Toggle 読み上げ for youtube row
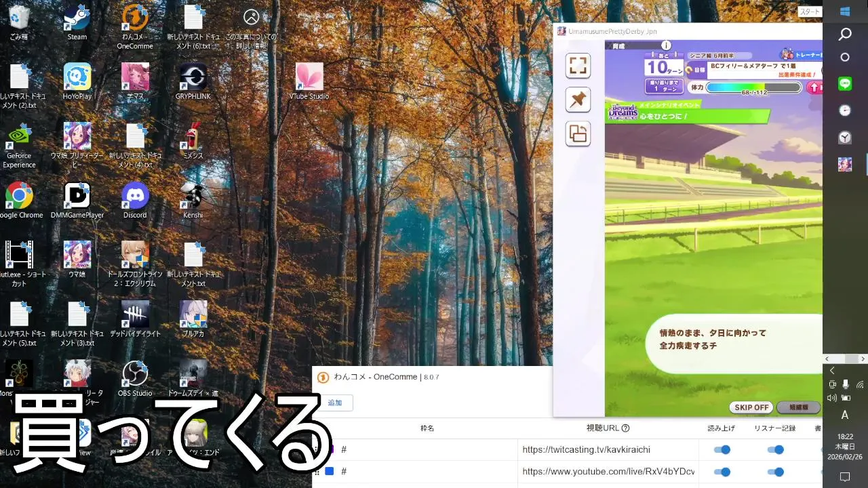 click(x=722, y=472)
